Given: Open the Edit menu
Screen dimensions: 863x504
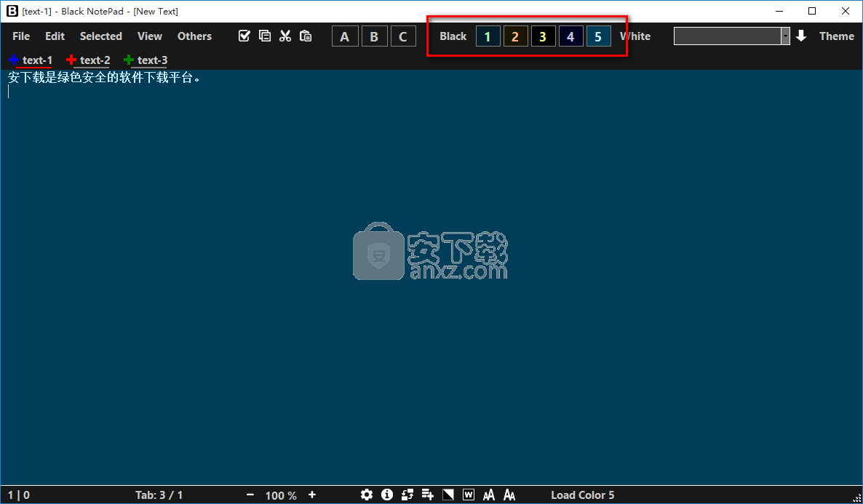Looking at the screenshot, I should pos(55,36).
